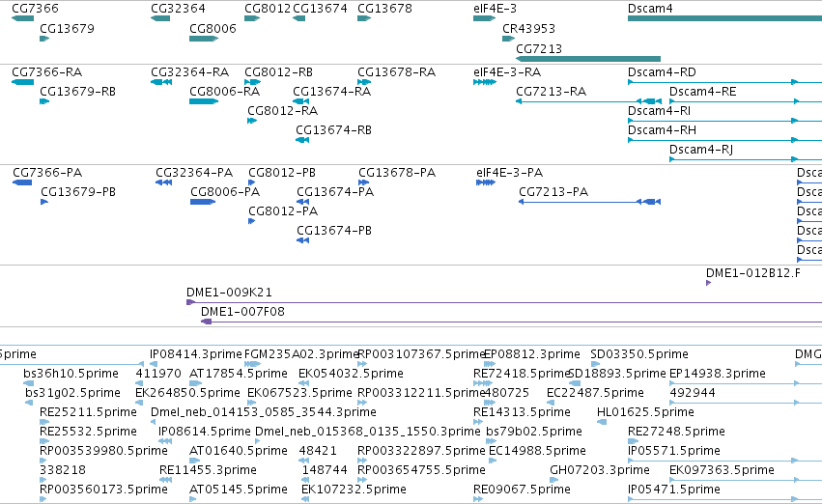Image resolution: width=822 pixels, height=504 pixels.
Task: Select EST FGM235A02.3prime
Action: [x=301, y=354]
